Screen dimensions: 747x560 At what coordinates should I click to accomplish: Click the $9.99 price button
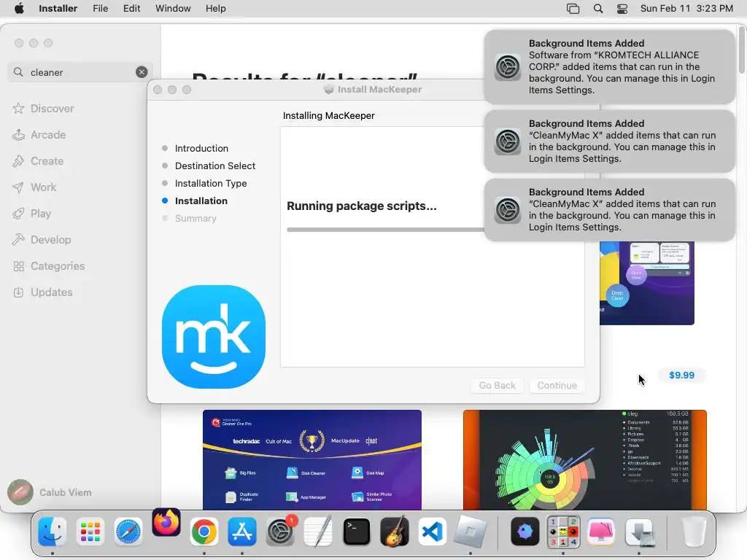681,376
